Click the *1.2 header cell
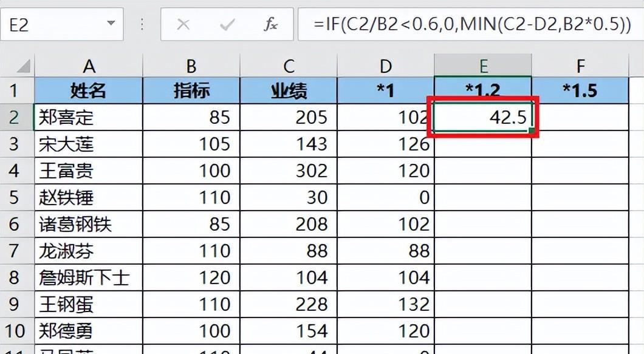The width and height of the screenshot is (644, 354). 483,90
